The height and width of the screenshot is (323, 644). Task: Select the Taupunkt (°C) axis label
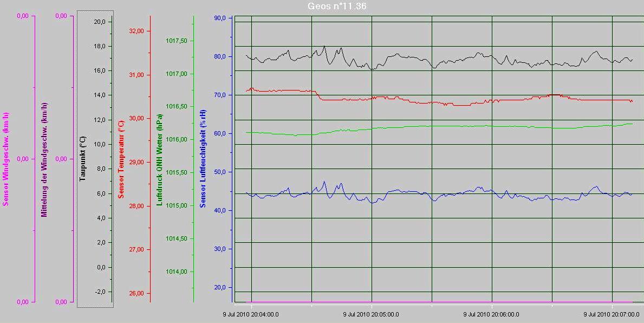[x=83, y=158]
